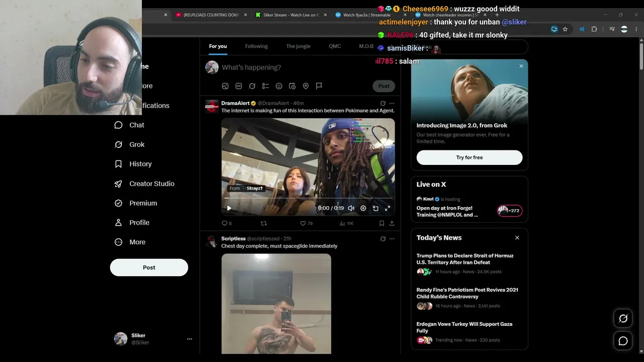
Task: Open More options on the Scriptless post
Action: click(392, 239)
